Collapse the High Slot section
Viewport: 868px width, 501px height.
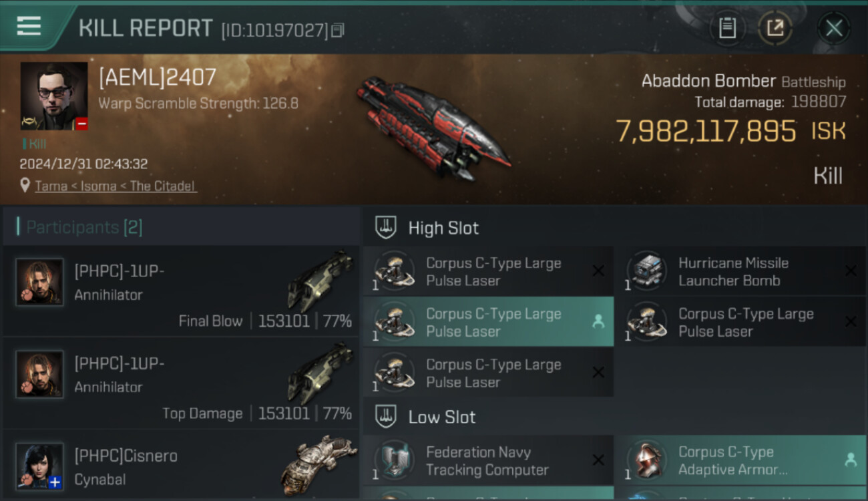[x=614, y=228]
